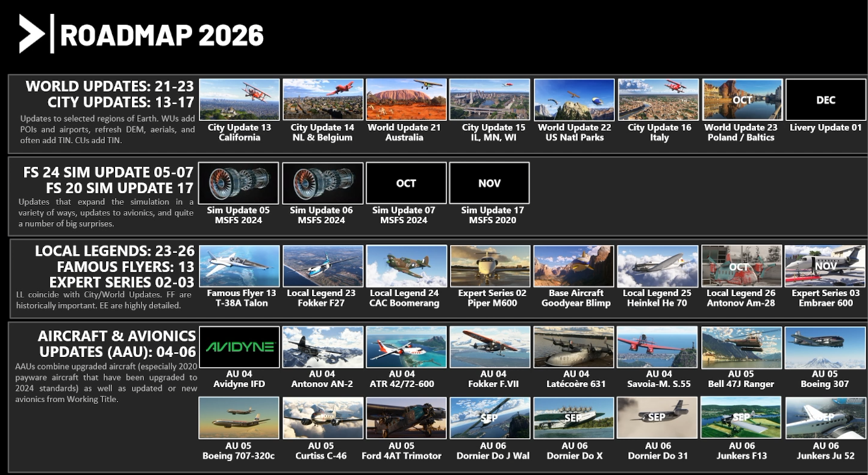
Task: Open AU 05 Boeing 307 thumbnail
Action: tap(825, 347)
